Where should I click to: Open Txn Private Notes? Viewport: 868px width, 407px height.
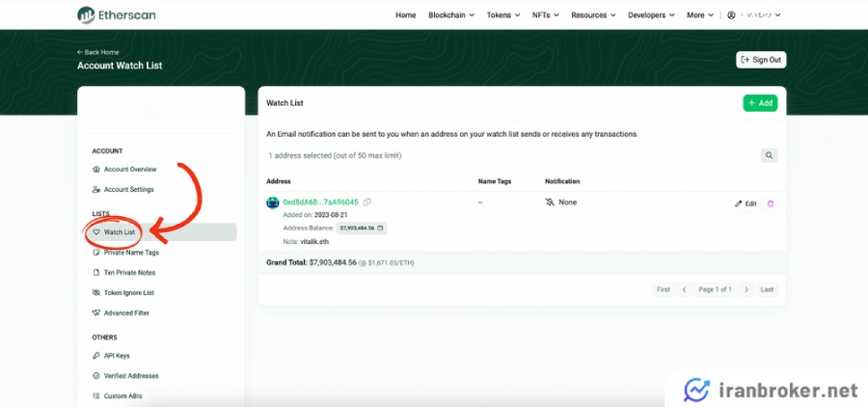coord(124,272)
